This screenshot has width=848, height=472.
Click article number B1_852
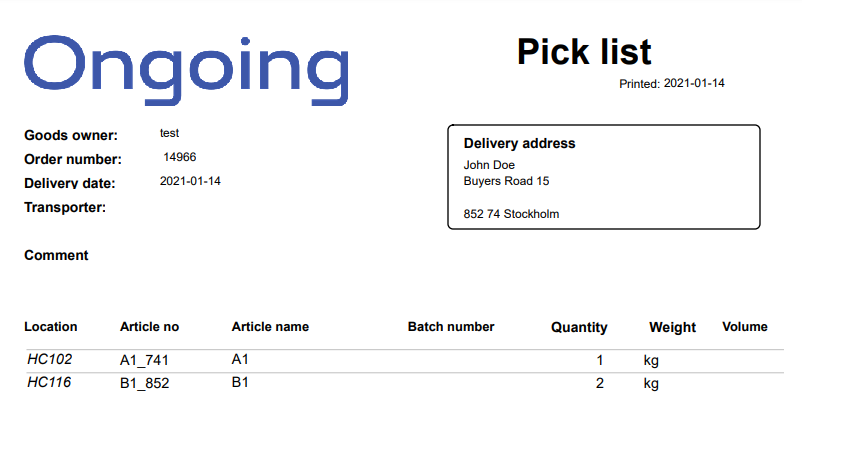(144, 383)
